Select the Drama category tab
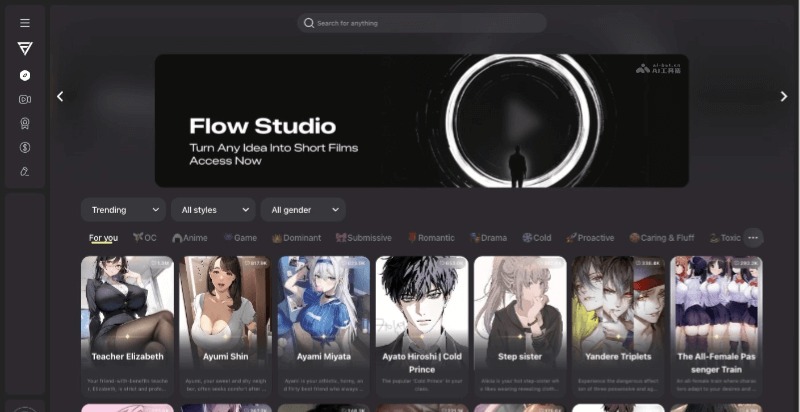The width and height of the screenshot is (800, 412). 488,238
